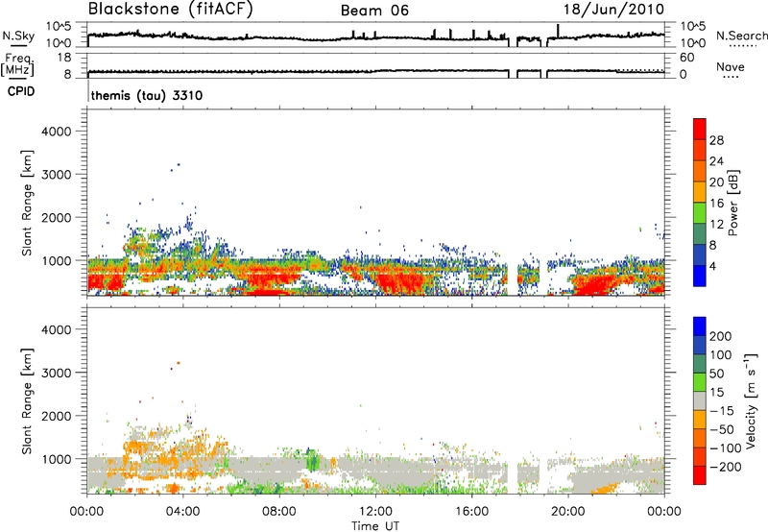Click the '-200' value on Velocity colorbar

[x=724, y=467]
